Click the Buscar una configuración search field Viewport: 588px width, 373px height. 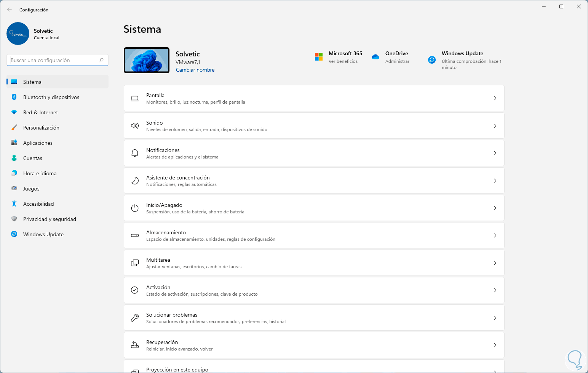[x=53, y=60]
